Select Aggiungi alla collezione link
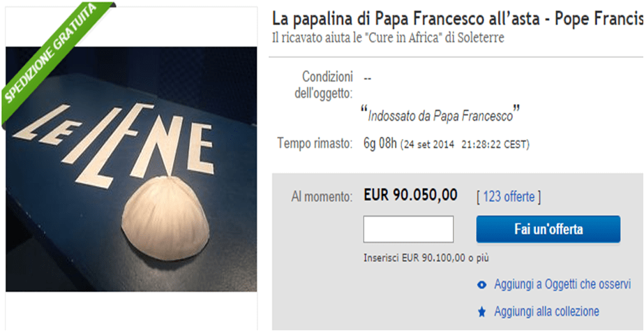644x331 pixels. pyautogui.click(x=546, y=311)
